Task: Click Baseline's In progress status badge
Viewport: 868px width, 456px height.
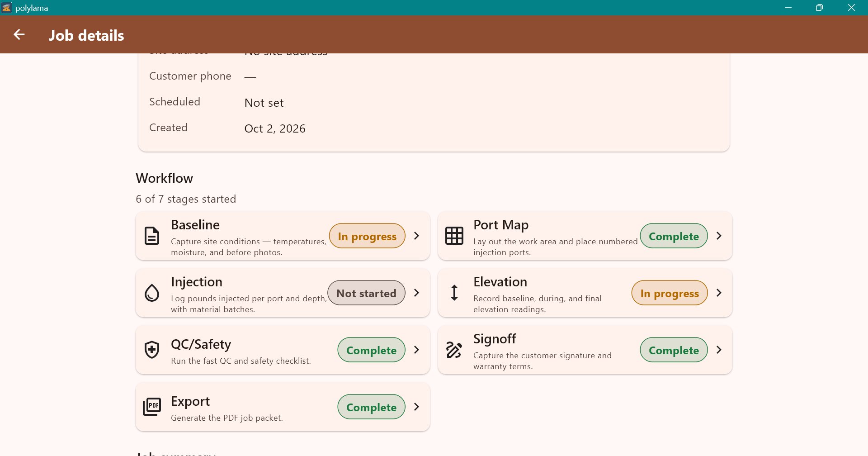Action: (x=367, y=236)
